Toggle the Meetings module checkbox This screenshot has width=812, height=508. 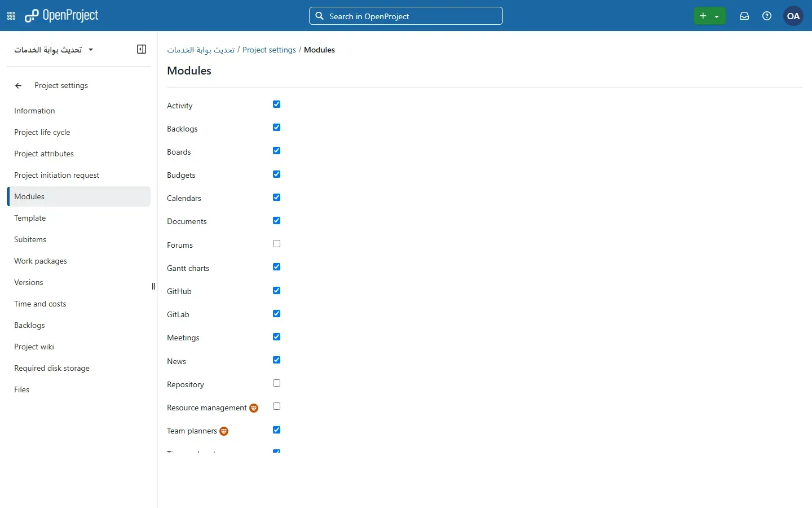point(276,337)
